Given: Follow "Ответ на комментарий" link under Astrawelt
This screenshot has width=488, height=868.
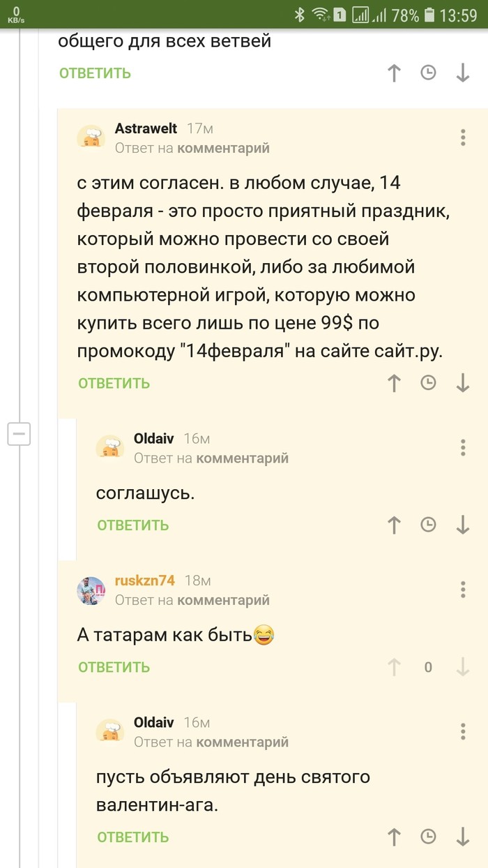Looking at the screenshot, I should pos(223,148).
